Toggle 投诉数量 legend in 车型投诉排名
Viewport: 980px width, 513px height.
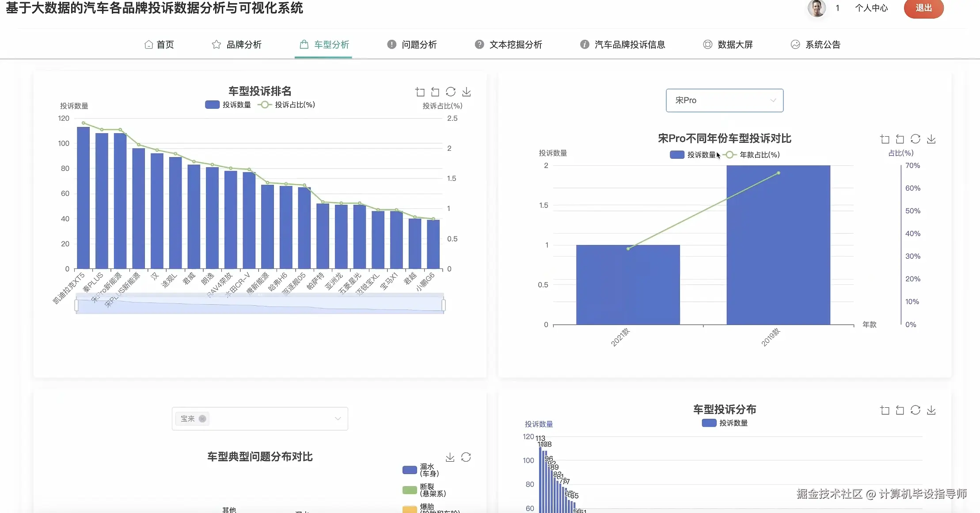[228, 105]
